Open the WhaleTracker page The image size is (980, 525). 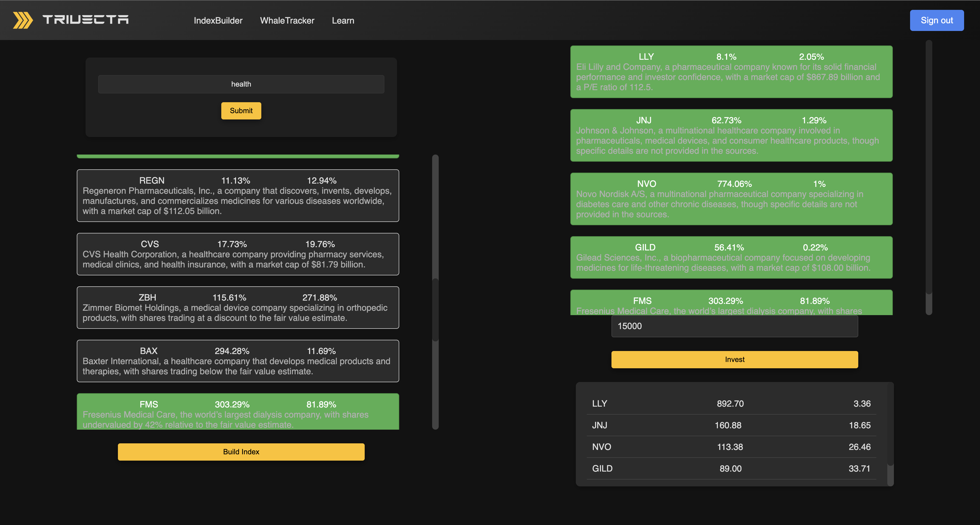tap(287, 21)
